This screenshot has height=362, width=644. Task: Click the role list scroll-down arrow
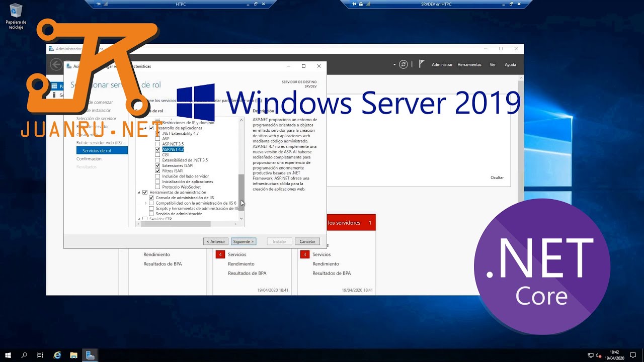pos(242,218)
